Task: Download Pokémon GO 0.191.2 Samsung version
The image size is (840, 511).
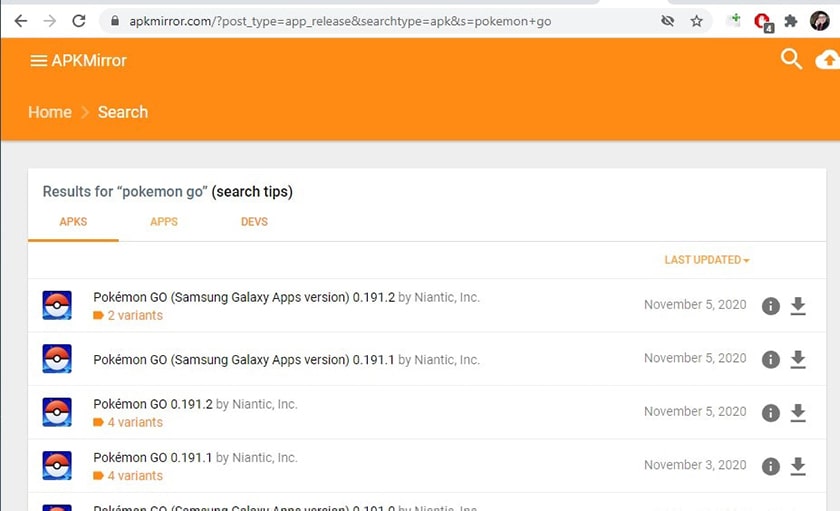Action: pos(798,306)
